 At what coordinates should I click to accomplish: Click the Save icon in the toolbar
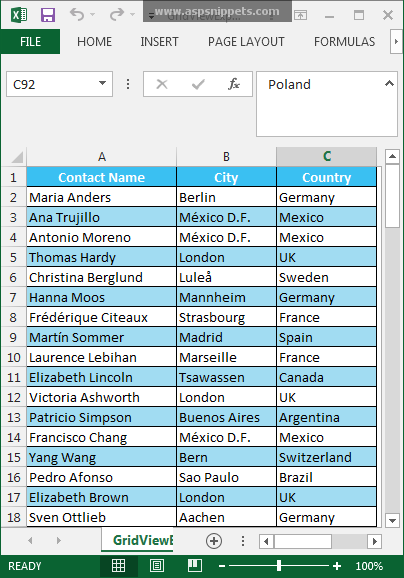pyautogui.click(x=48, y=15)
